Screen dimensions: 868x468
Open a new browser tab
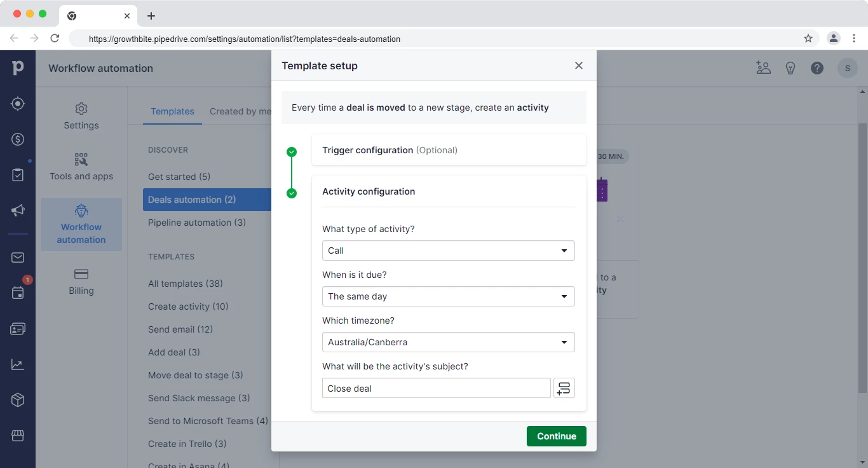[x=151, y=16]
